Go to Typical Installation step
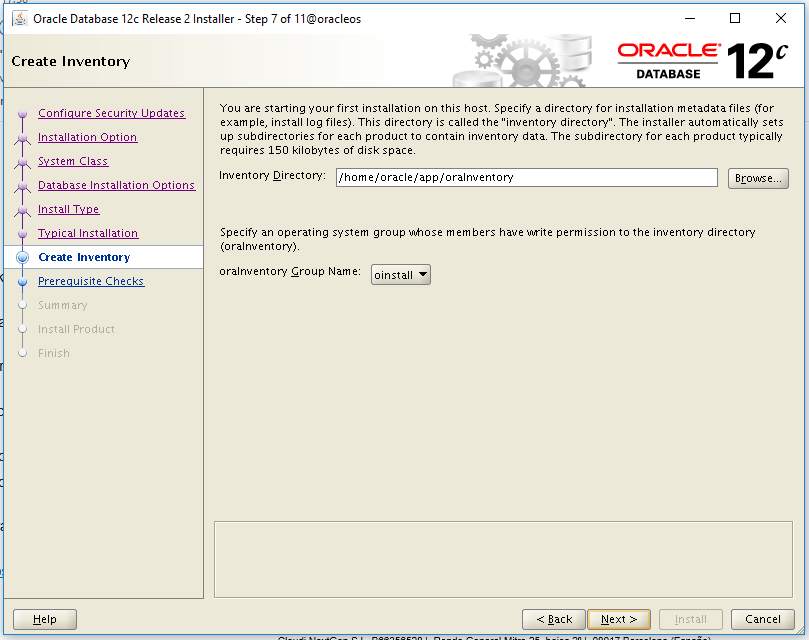The image size is (809, 640). point(88,233)
